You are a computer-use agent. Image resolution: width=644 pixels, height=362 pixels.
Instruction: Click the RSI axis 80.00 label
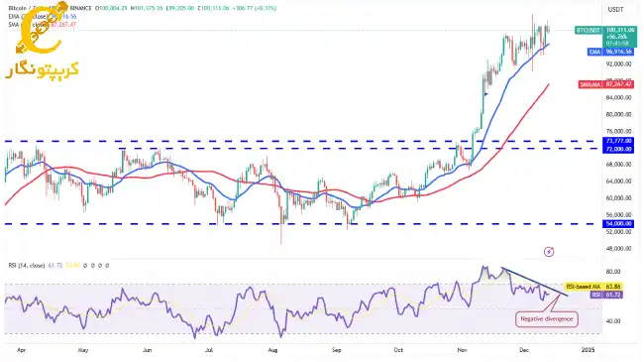[613, 272]
